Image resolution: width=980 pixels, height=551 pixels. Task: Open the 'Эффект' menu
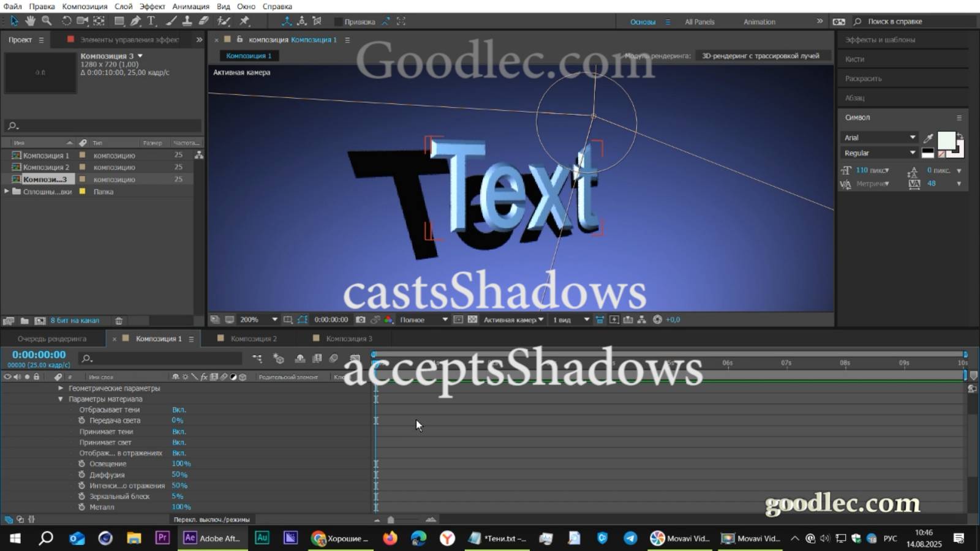click(x=153, y=6)
